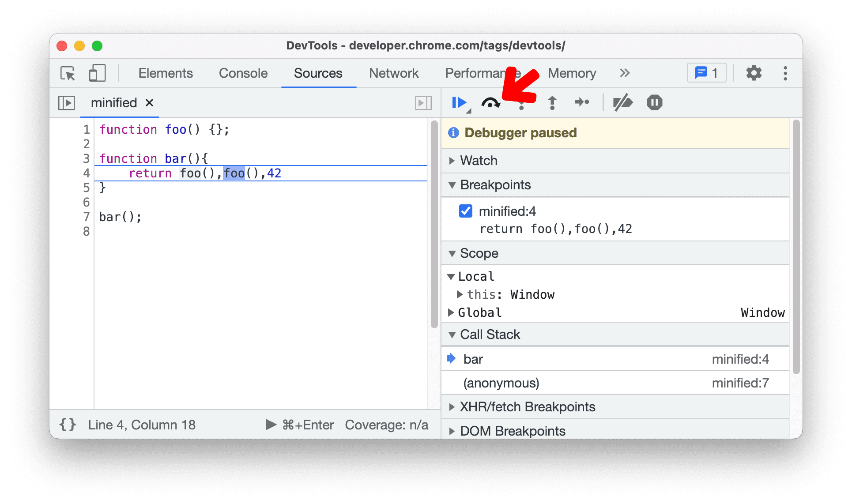This screenshot has width=852, height=504.
Task: Click the Resume script execution button
Action: pos(460,102)
